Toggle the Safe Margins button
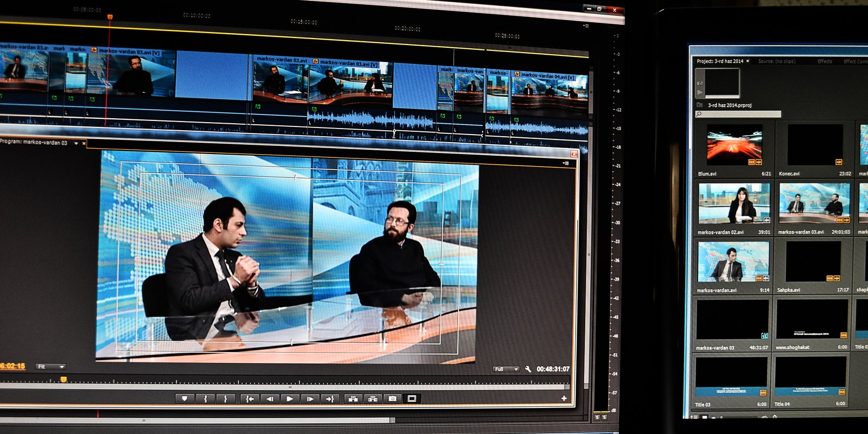This screenshot has width=868, height=434. (x=412, y=399)
